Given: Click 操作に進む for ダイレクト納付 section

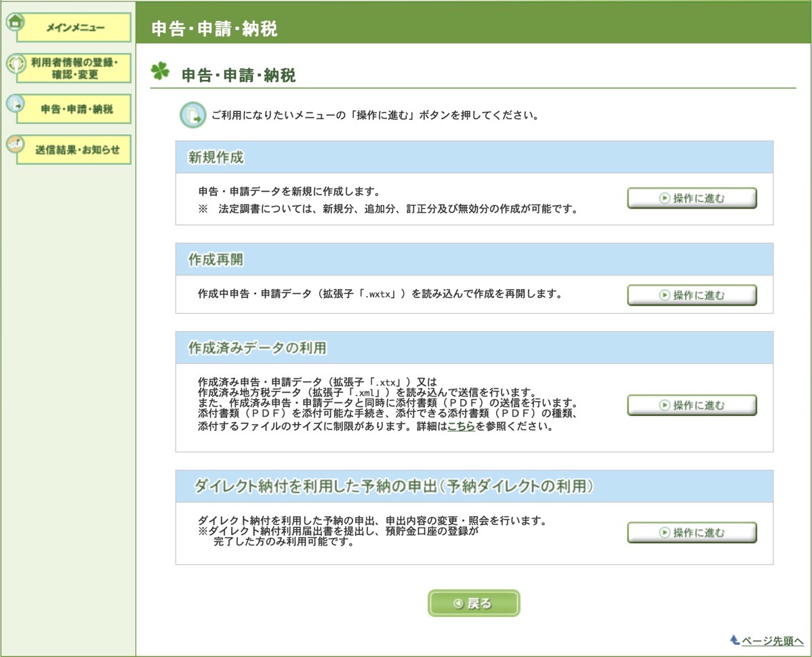Looking at the screenshot, I should pos(692,532).
